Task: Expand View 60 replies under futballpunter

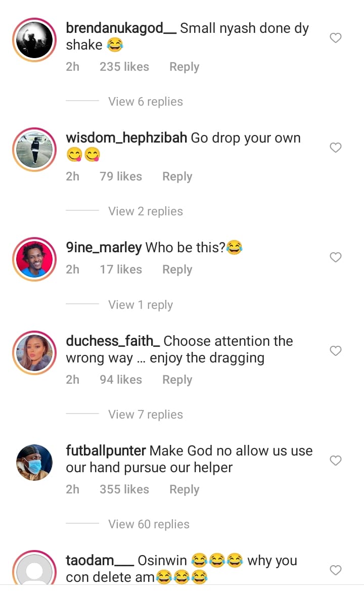Action: pyautogui.click(x=149, y=524)
